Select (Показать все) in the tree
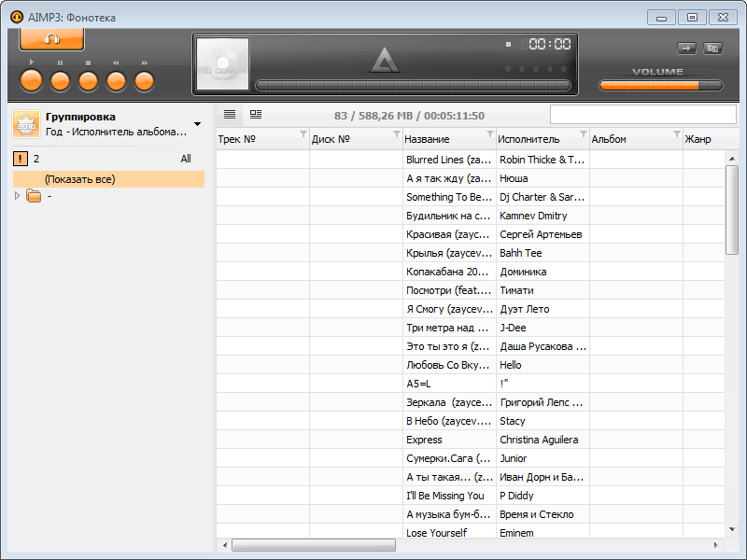The width and height of the screenshot is (747, 560). [108, 179]
